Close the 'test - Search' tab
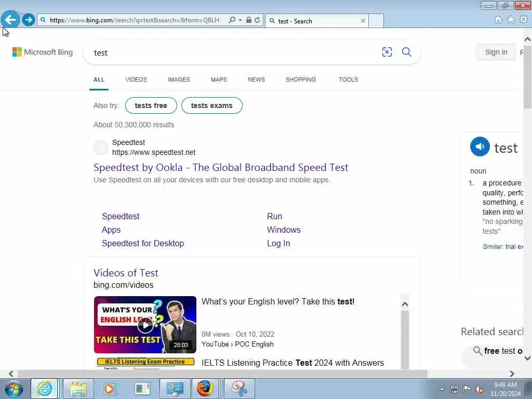This screenshot has height=399, width=532. (x=363, y=21)
